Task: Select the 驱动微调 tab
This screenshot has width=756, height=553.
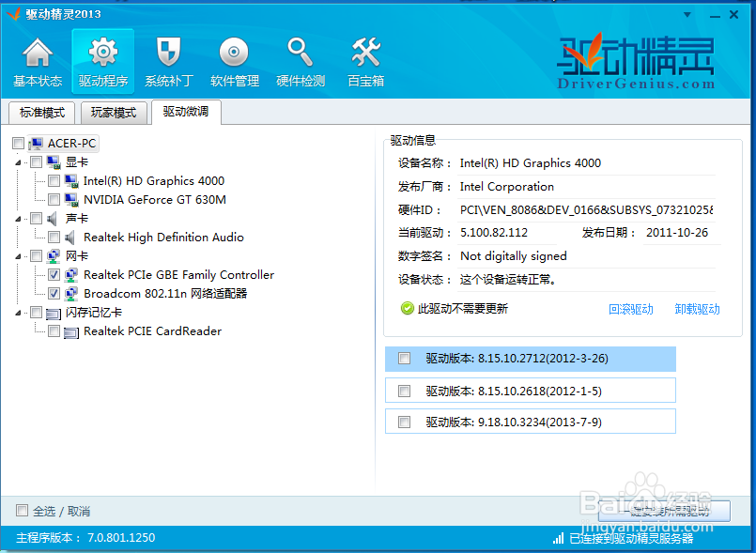Action: [x=186, y=112]
